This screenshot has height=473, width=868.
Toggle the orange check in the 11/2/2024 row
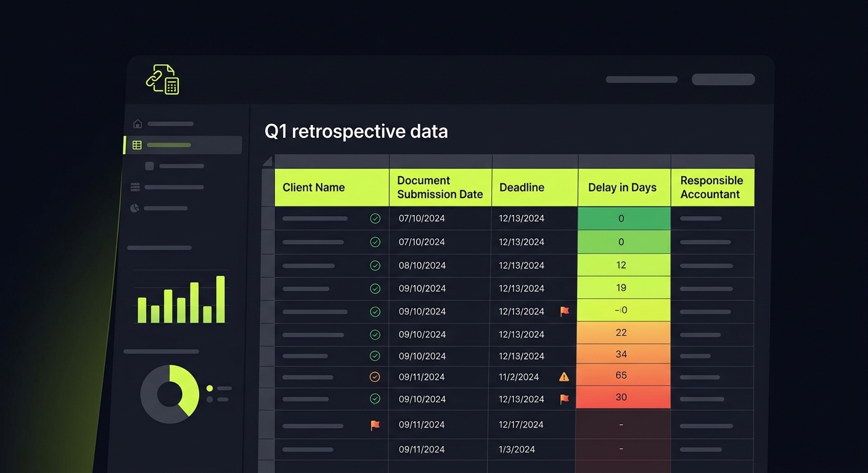click(375, 377)
